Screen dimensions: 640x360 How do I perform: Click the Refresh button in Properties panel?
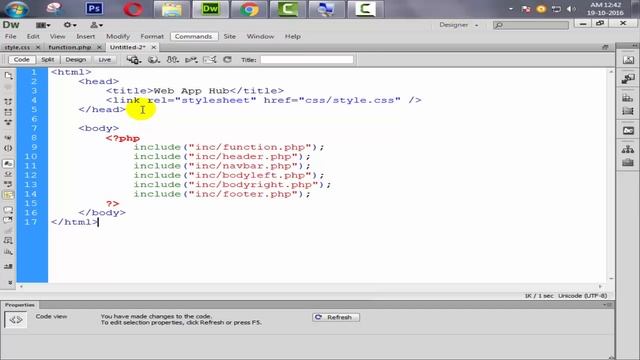(x=336, y=317)
